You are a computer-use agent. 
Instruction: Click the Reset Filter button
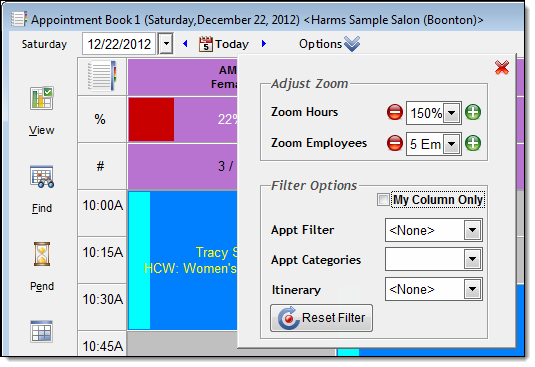[321, 318]
